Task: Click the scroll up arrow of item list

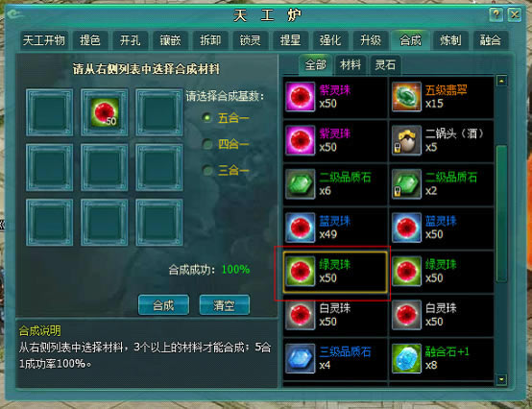Action: [x=501, y=81]
